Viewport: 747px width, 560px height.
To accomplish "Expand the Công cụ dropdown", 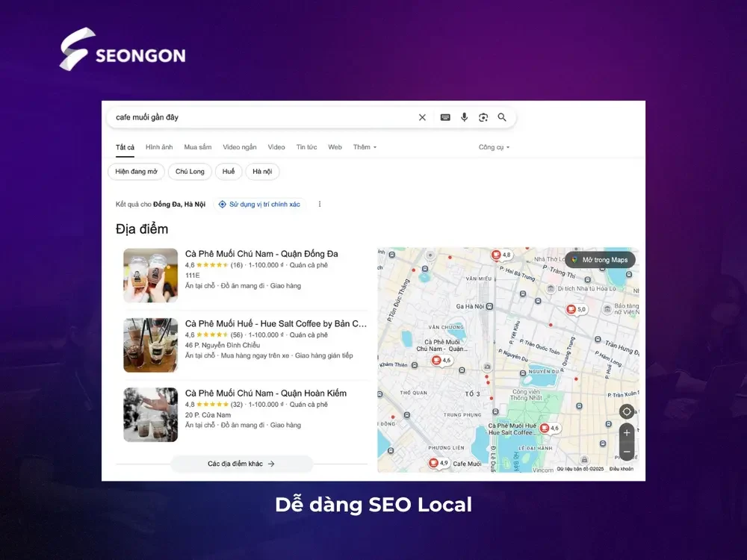I will [494, 147].
